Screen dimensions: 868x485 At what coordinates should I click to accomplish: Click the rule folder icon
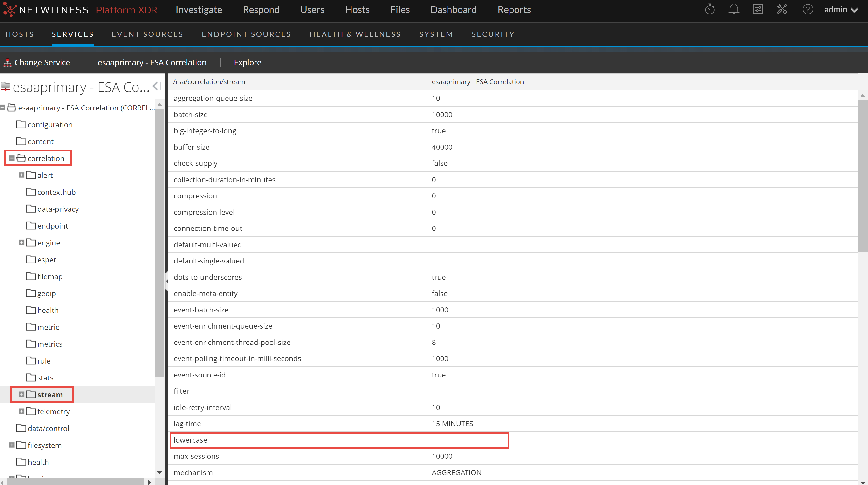point(31,360)
